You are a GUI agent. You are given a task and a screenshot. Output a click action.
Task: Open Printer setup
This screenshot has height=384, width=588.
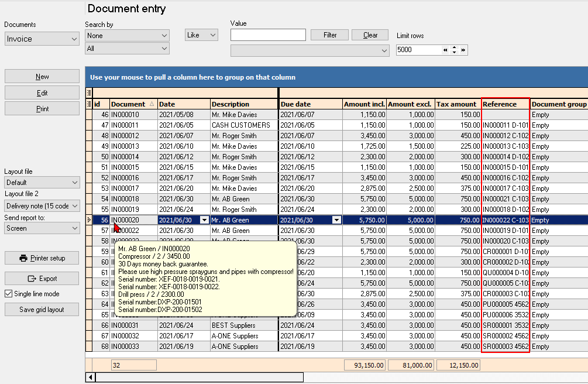tap(42, 258)
